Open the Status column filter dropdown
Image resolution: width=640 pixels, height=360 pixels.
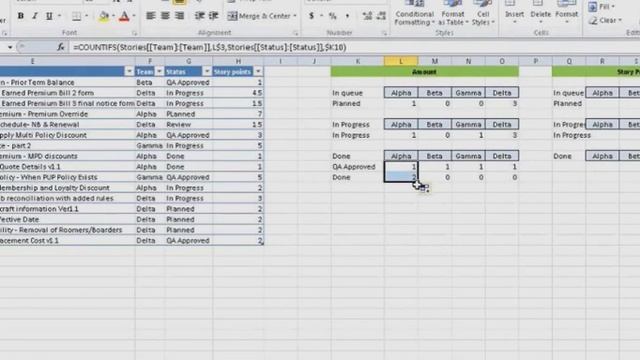click(207, 71)
